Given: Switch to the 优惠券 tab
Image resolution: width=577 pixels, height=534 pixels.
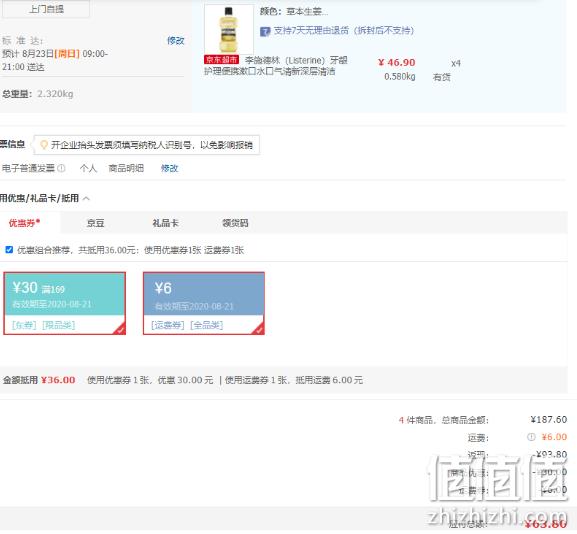Looking at the screenshot, I should 24,223.
